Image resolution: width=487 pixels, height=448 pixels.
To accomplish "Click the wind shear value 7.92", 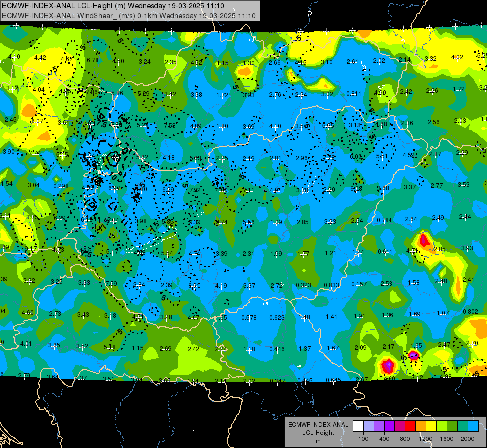I will tap(195, 190).
